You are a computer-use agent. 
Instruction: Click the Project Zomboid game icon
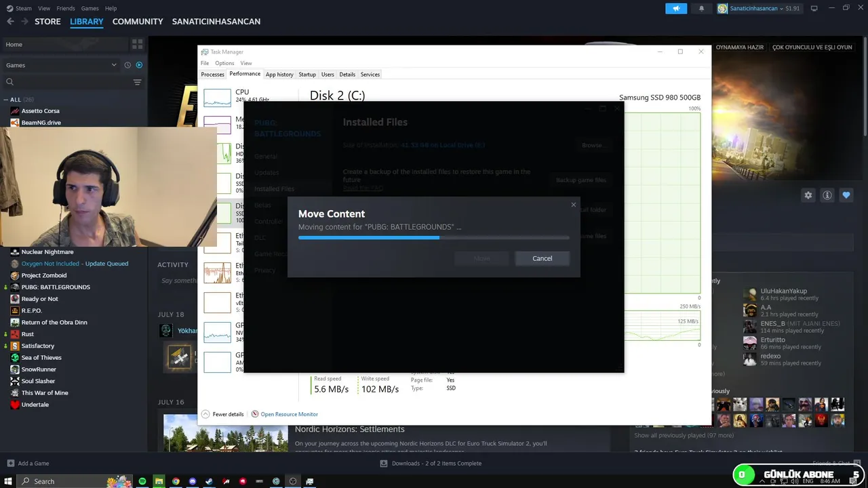click(x=15, y=276)
